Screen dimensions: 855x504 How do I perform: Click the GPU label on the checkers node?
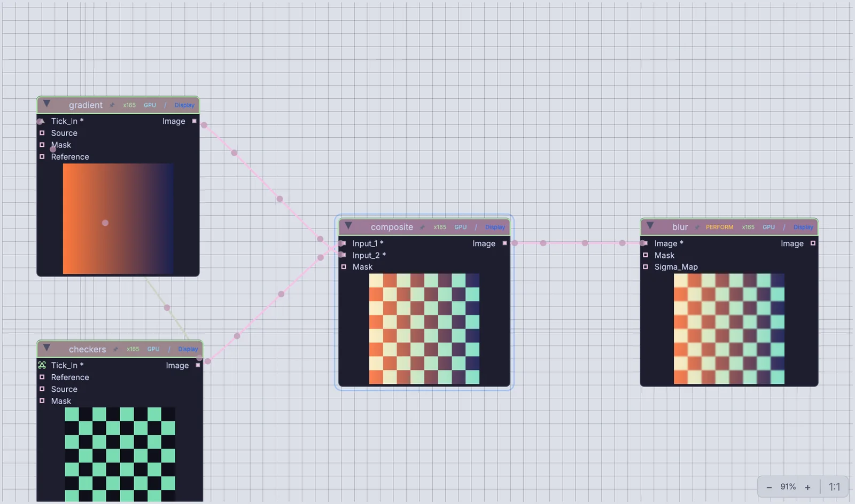pyautogui.click(x=153, y=349)
